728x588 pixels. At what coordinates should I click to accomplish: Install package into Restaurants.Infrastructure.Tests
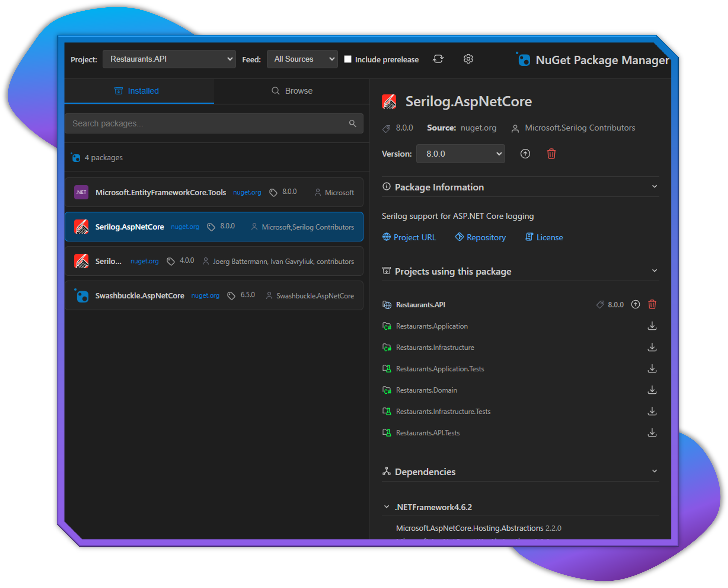point(652,411)
